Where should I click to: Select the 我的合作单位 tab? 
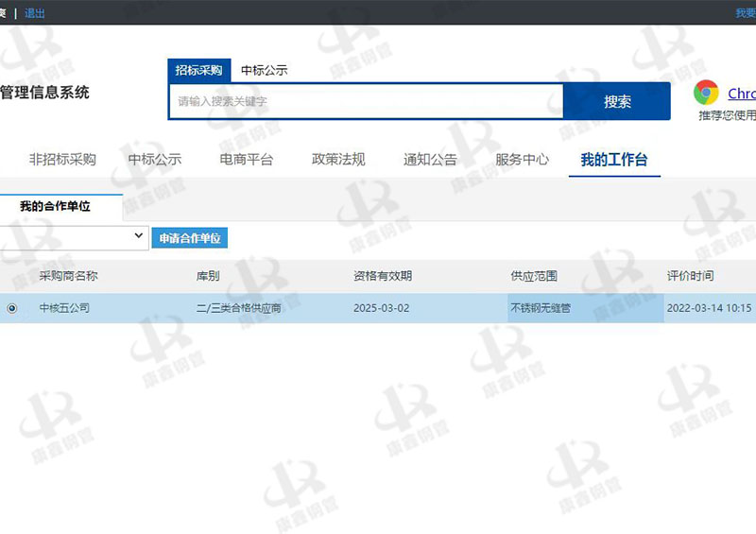click(x=55, y=206)
